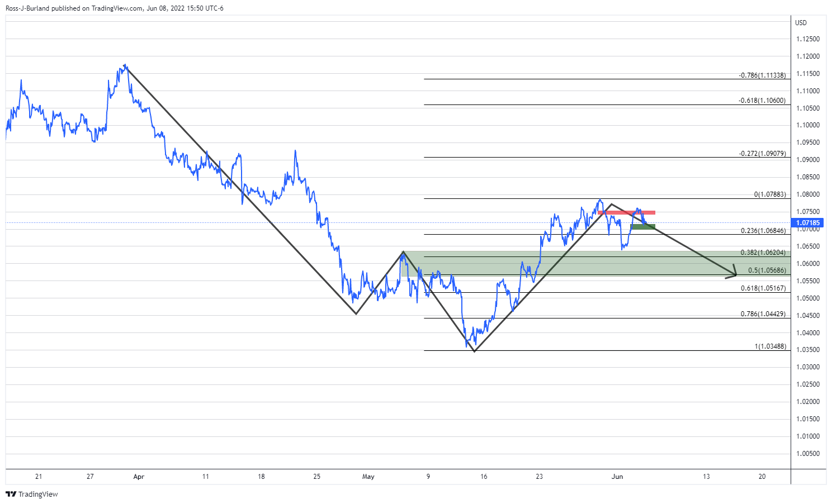This screenshot has width=832, height=504.
Task: Click the 1(1.03488) Fibonacci level label
Action: [x=770, y=346]
